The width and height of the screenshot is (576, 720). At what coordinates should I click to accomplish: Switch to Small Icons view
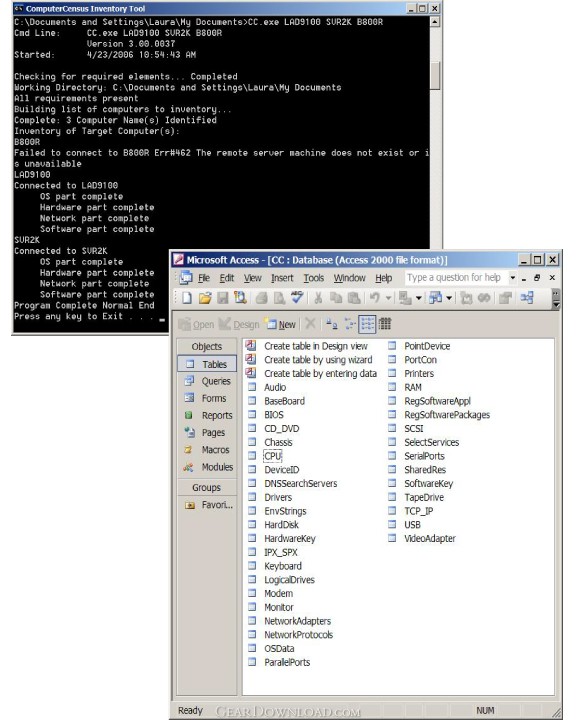(x=350, y=324)
